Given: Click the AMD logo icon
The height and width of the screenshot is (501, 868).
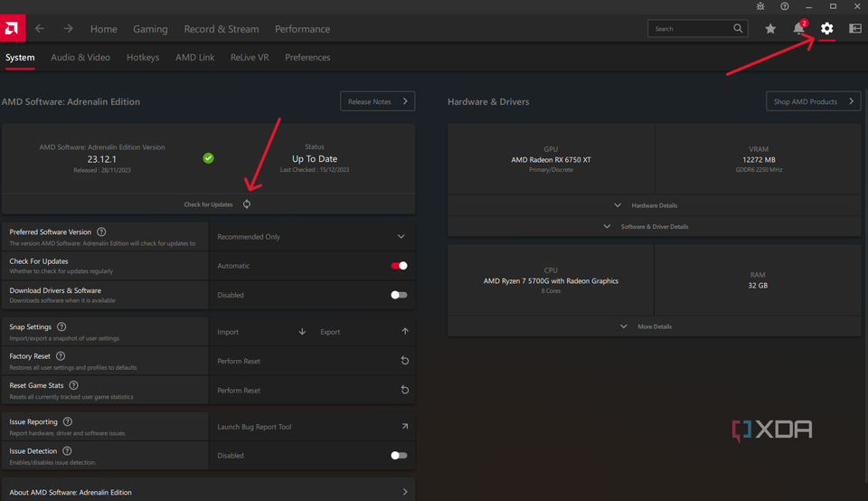Looking at the screenshot, I should 12,28.
